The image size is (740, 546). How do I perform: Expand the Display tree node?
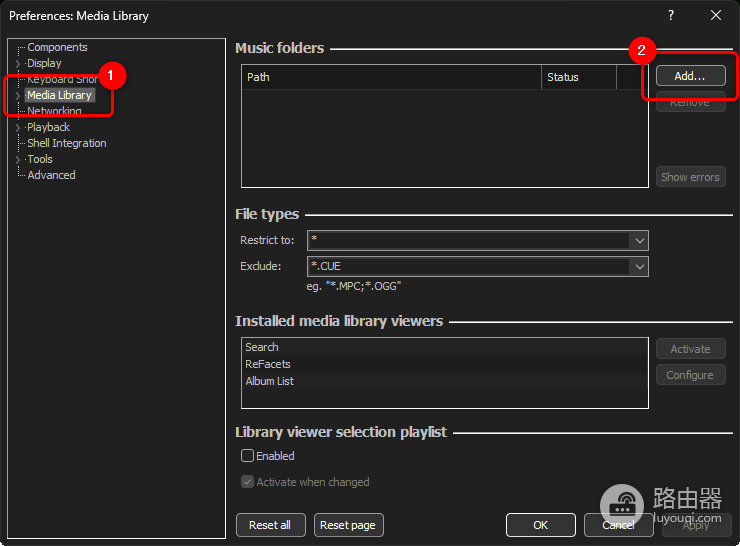pyautogui.click(x=18, y=64)
